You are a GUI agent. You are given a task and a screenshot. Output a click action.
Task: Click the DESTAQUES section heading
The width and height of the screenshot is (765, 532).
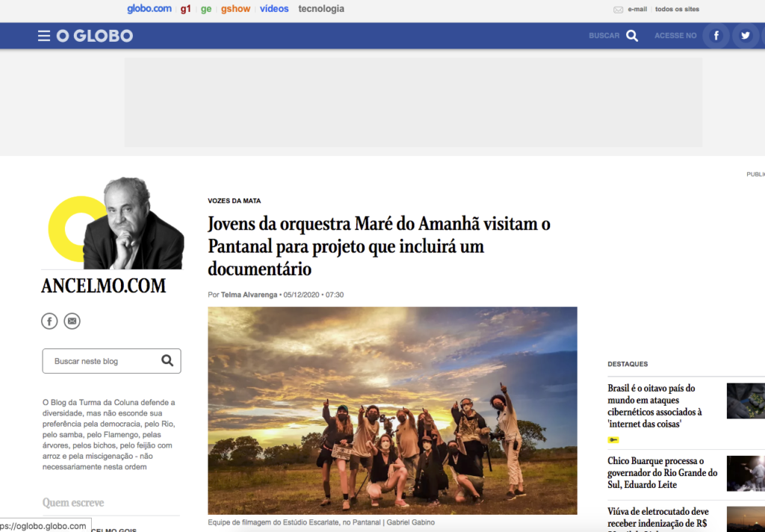coord(628,364)
